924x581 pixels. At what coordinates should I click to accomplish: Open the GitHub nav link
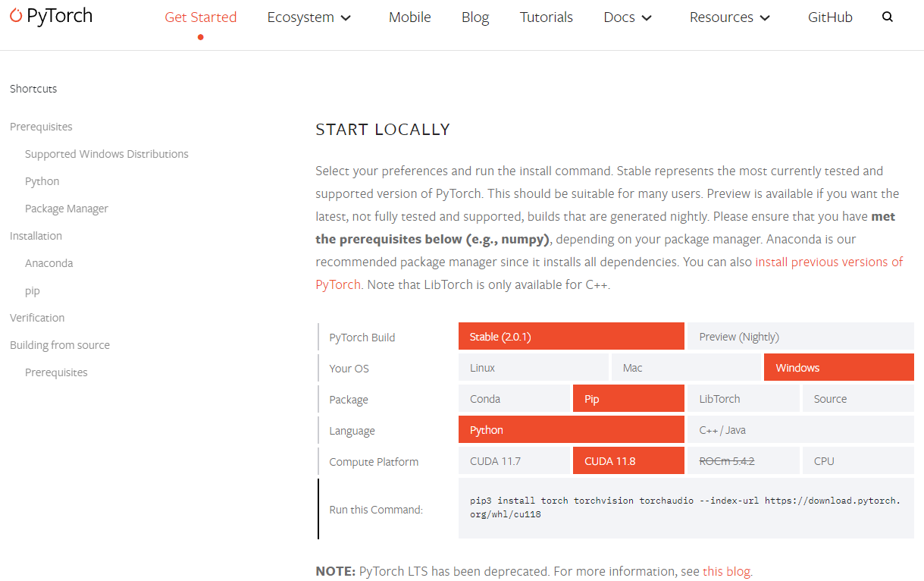(x=830, y=17)
